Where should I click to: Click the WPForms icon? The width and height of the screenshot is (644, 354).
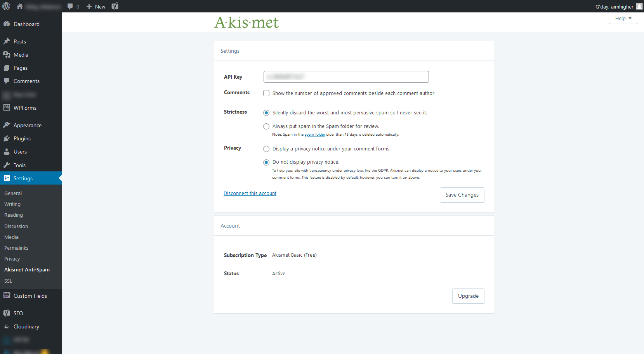pos(7,107)
